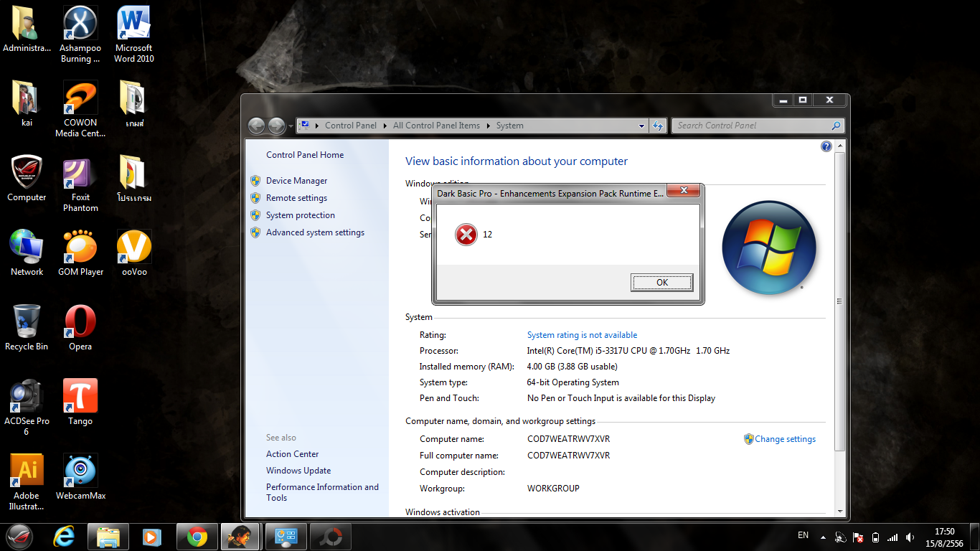Open the Administrator folder on the desktop
Viewport: 980px width, 551px height.
(x=27, y=29)
